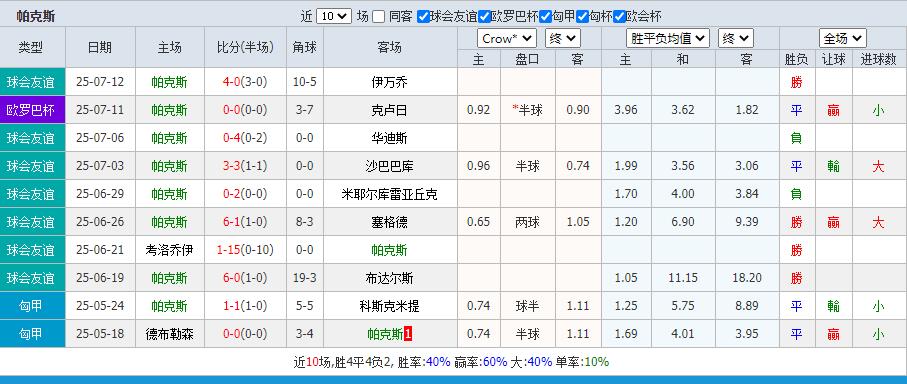The width and height of the screenshot is (907, 384).
Task: Click the 負 result on 华迪斯 row
Action: pyautogui.click(x=797, y=138)
